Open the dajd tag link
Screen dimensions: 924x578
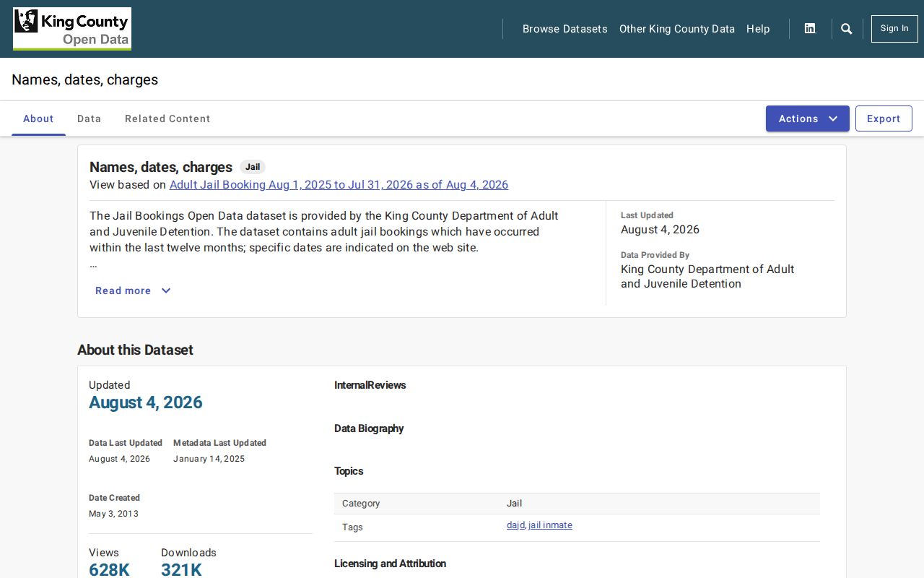(x=515, y=525)
